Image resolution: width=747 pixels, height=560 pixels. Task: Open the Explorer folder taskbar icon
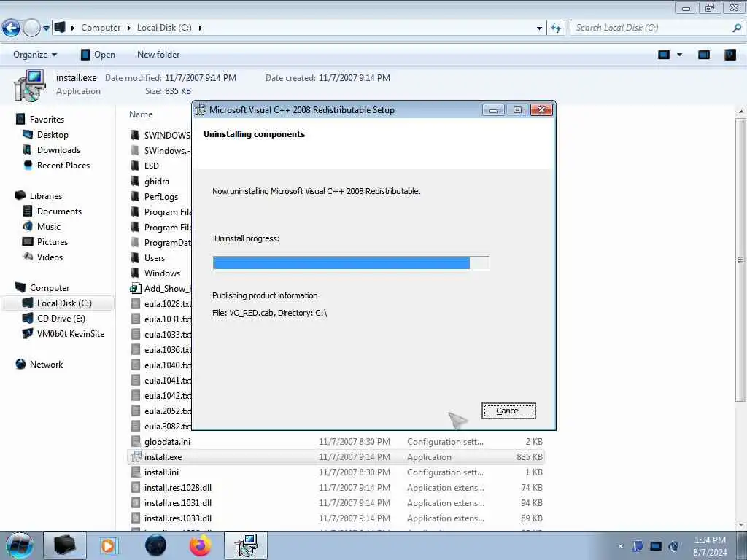pyautogui.click(x=64, y=545)
